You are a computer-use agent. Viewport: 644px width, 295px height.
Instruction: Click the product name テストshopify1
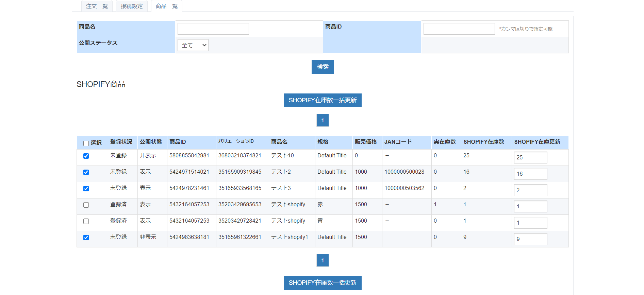pyautogui.click(x=290, y=237)
